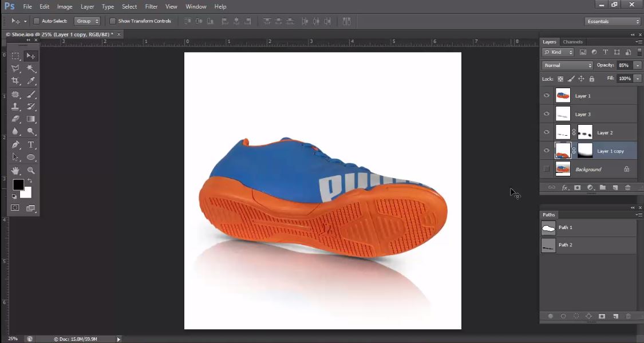Open the Auto-Select Group dropdown
This screenshot has height=343, width=644.
point(87,21)
